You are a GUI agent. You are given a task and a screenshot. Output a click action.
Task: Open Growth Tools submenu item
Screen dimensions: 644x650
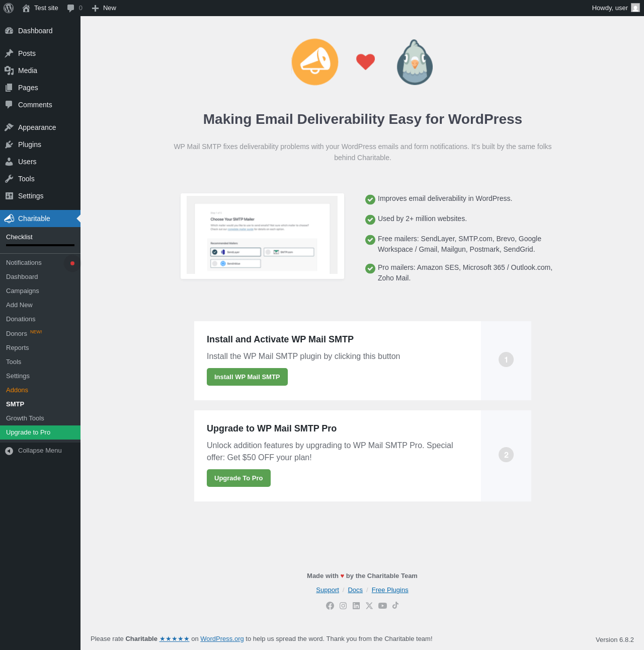(x=25, y=418)
